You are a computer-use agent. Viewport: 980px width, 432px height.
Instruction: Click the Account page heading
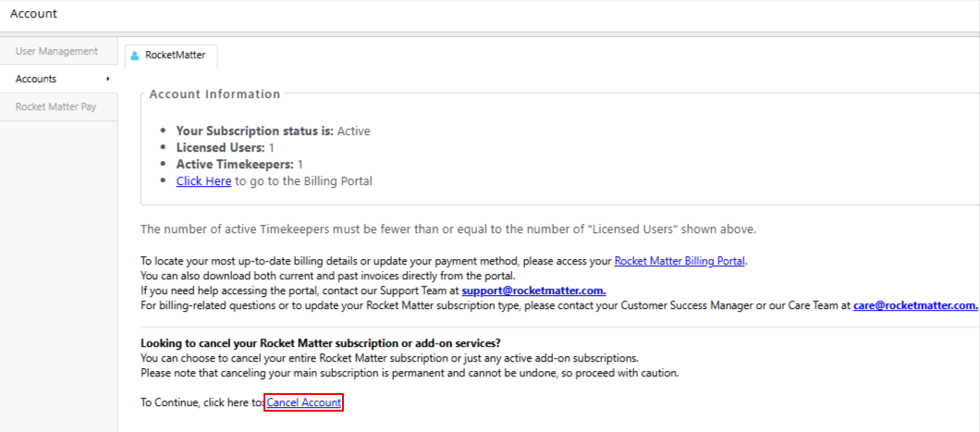click(x=34, y=13)
